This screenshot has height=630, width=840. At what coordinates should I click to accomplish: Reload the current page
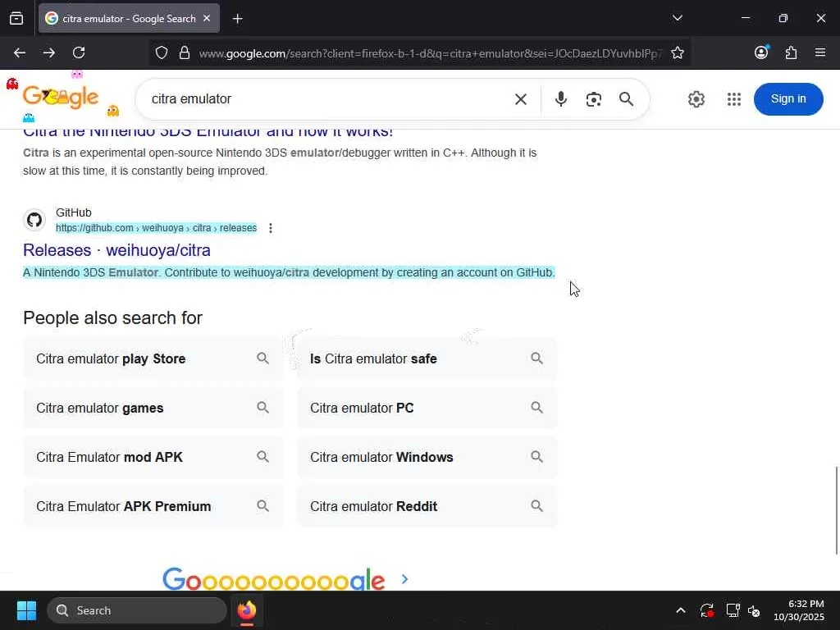[x=80, y=52]
